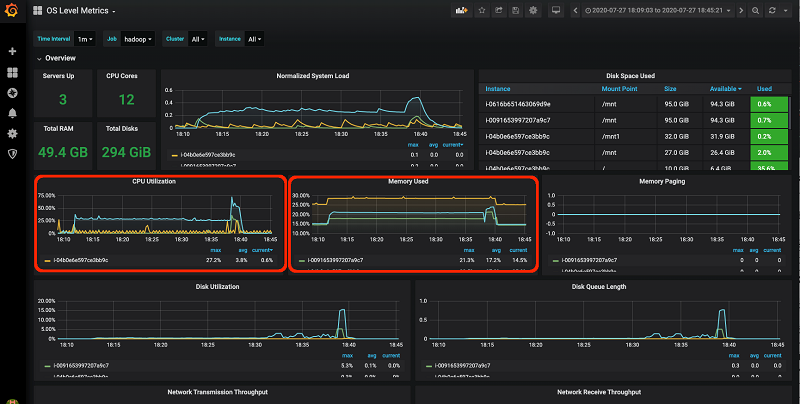Toggle the i-04b0e6e597ce3bb9c series in CPU Utilization legend
This screenshot has width=800, height=404.
[81, 260]
